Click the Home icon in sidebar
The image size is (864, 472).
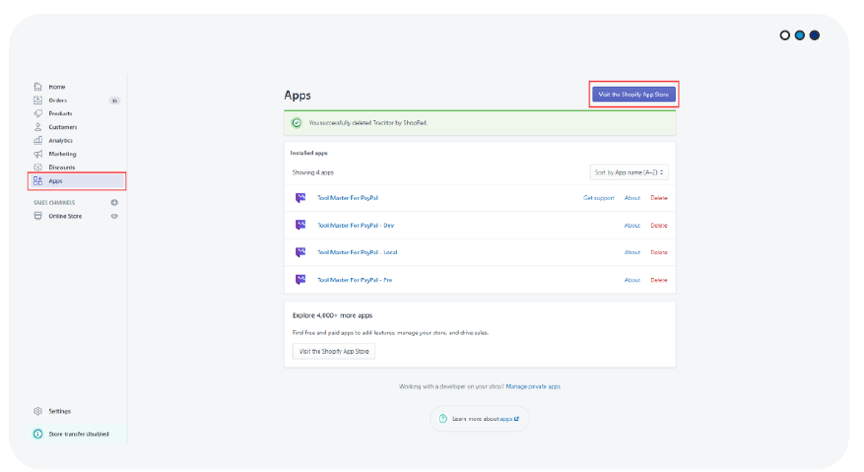click(38, 87)
